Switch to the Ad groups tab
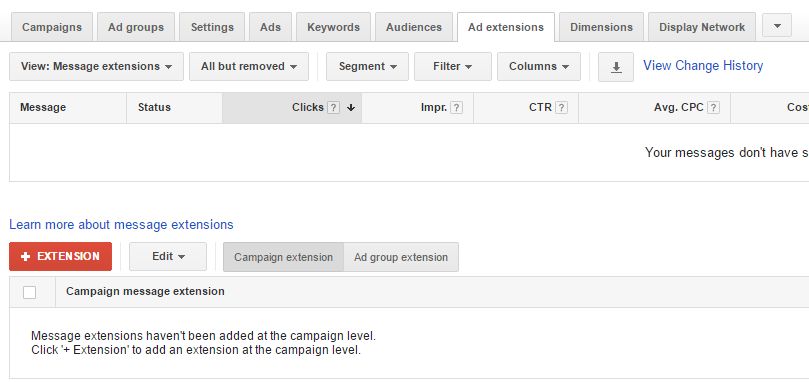The height and width of the screenshot is (382, 809). point(136,27)
